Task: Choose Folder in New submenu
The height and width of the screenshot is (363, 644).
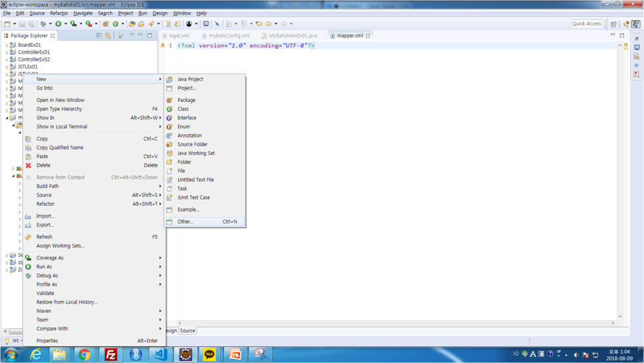Action: click(205, 162)
